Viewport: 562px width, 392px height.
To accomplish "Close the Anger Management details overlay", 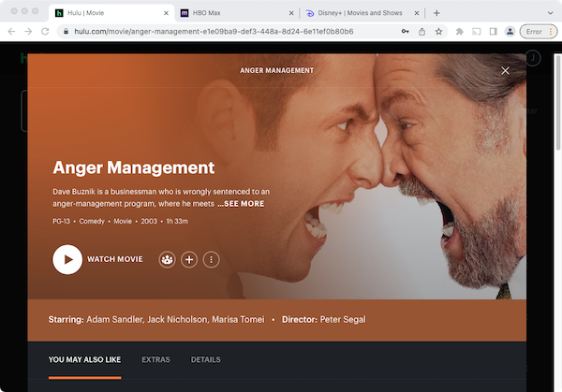I will [x=506, y=71].
